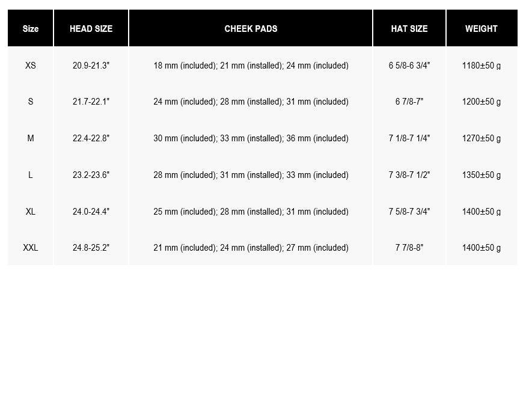Click the 1350±50 g weight cell
The width and height of the screenshot is (532, 398).
[482, 175]
